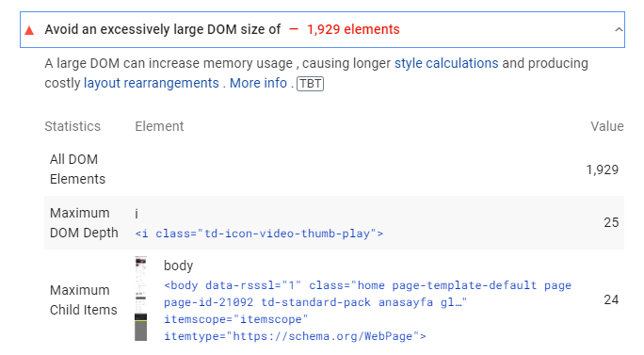
Task: Select the Maximum DOM Depth row label
Action: pyautogui.click(x=84, y=222)
